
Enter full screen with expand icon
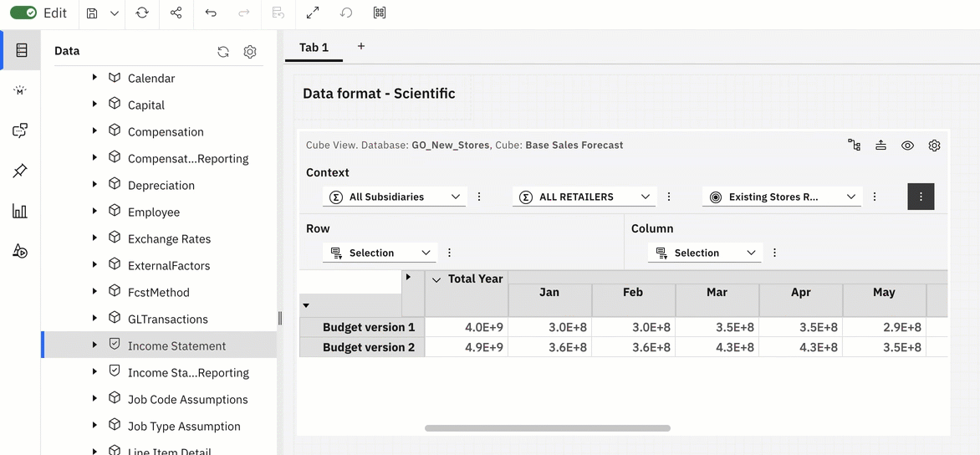[x=313, y=13]
